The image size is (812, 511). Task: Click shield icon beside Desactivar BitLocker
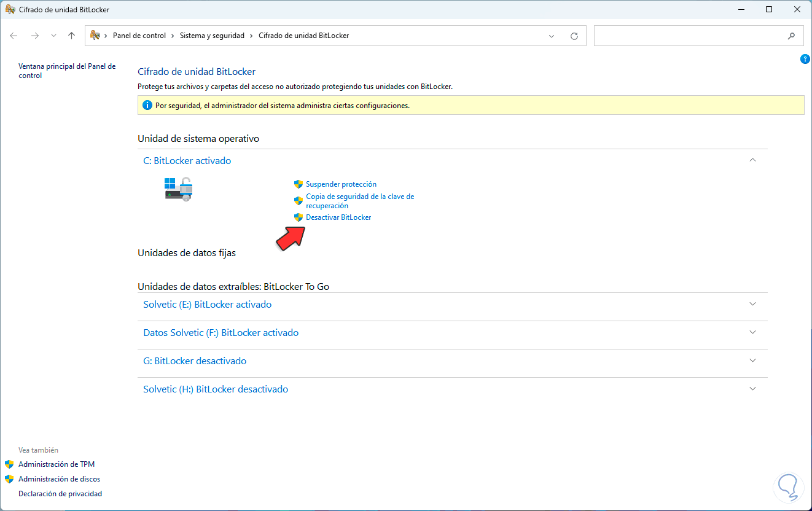click(299, 217)
